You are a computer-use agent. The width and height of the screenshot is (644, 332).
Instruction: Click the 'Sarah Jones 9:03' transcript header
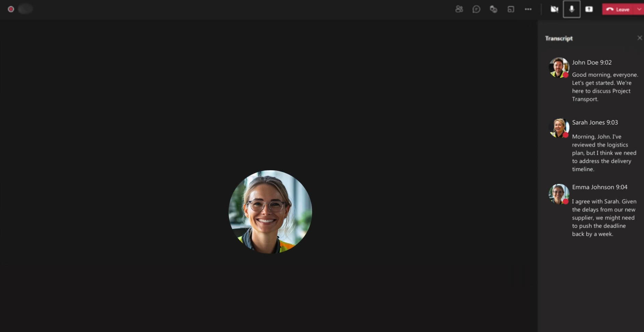(x=595, y=122)
